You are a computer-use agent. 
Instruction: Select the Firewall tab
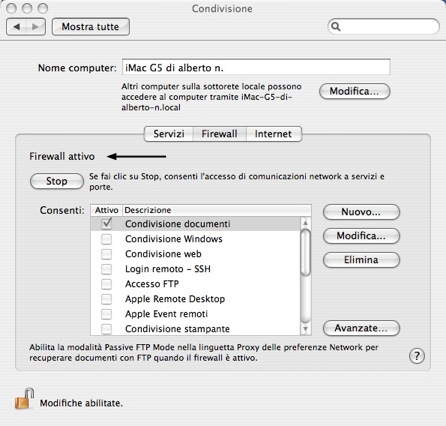coord(219,134)
